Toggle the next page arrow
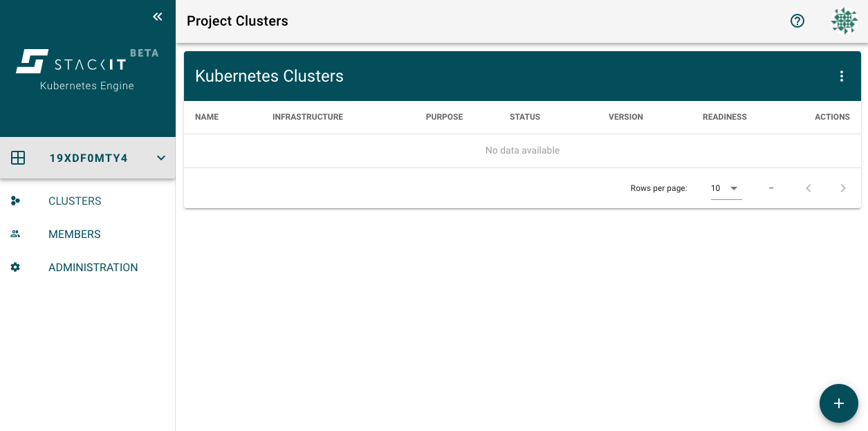868x431 pixels. coord(843,187)
